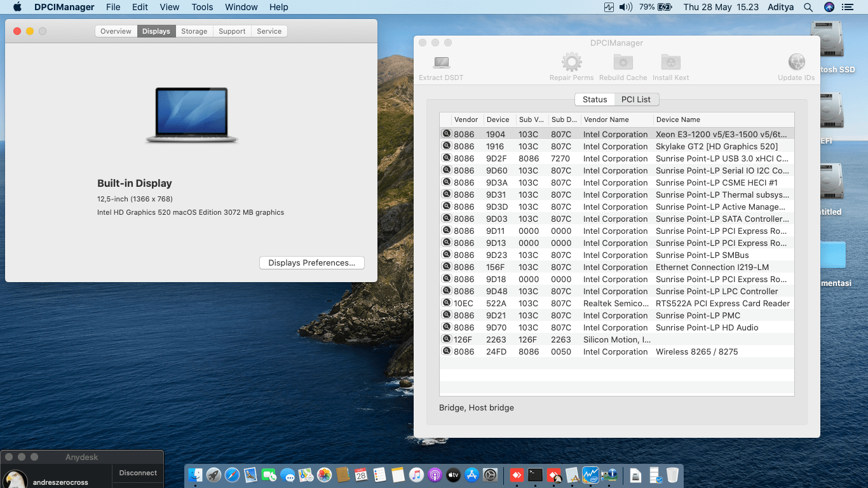Viewport: 868px width, 488px height.
Task: Select the PCI List tab
Action: [x=636, y=99]
